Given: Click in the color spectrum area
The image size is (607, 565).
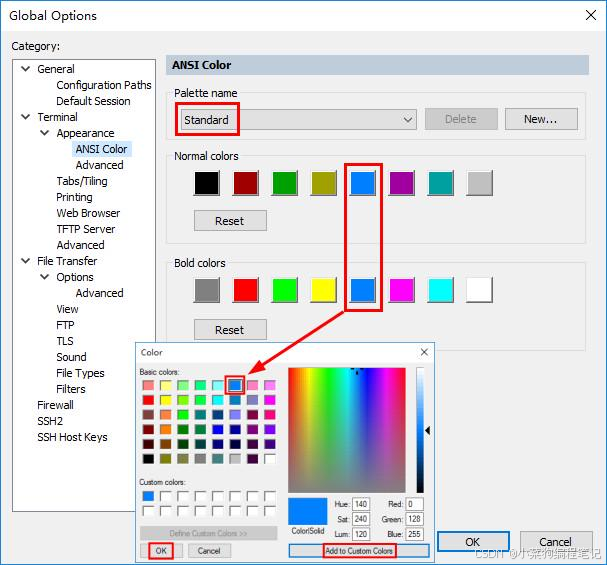Looking at the screenshot, I should coord(347,430).
